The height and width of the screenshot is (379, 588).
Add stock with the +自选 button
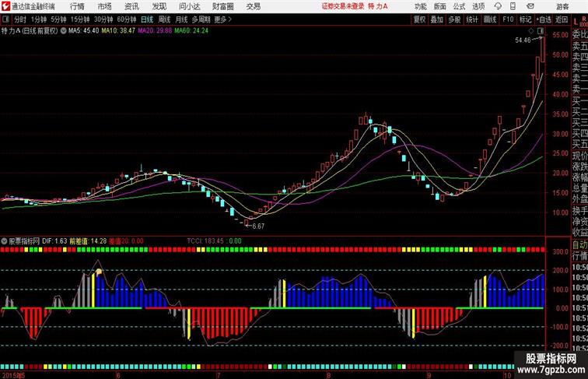click(544, 19)
